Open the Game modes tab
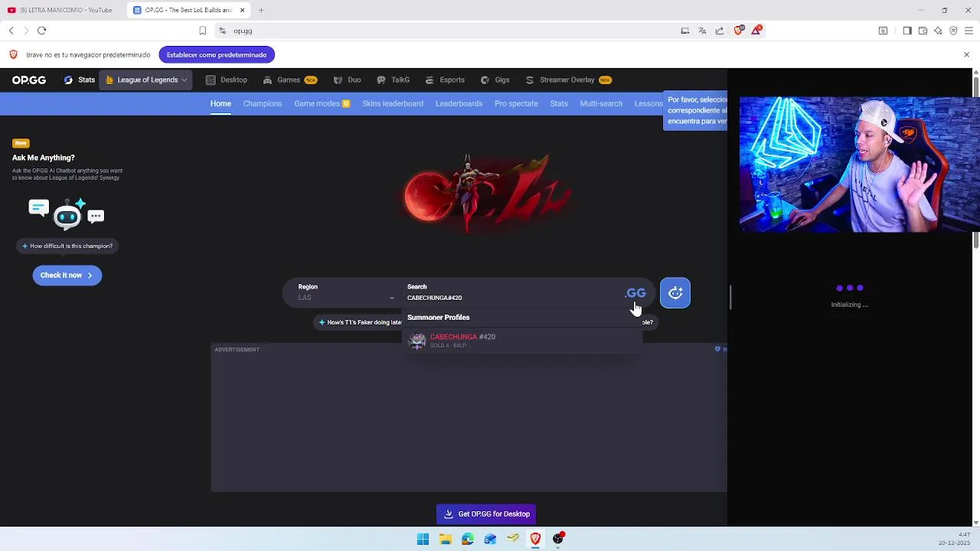This screenshot has height=551, width=980. click(x=322, y=103)
